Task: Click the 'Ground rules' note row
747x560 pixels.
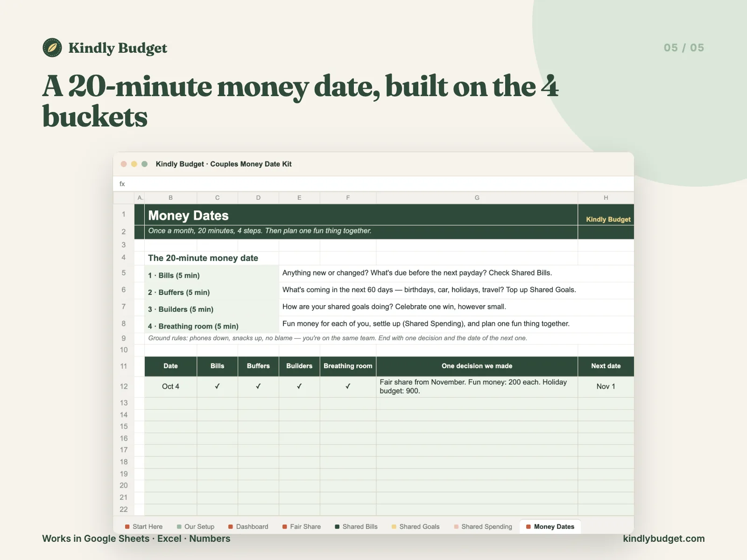Action: pyautogui.click(x=389, y=338)
